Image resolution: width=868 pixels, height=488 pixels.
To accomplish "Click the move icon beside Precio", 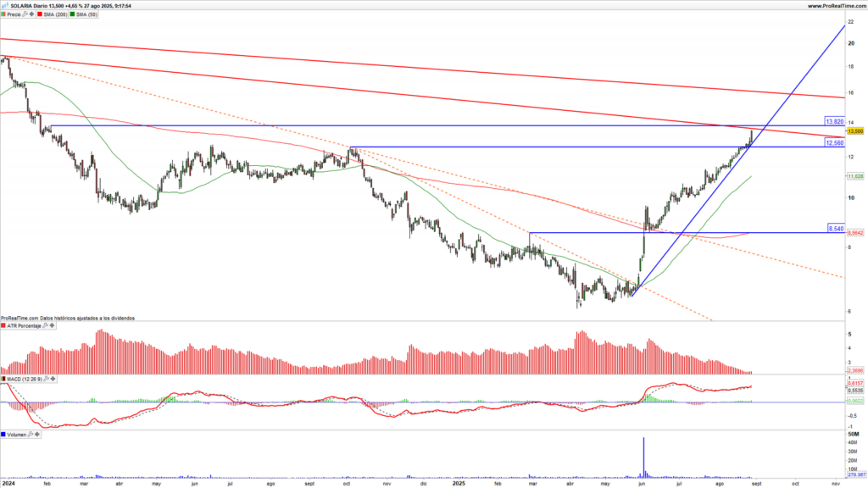I will click(31, 14).
